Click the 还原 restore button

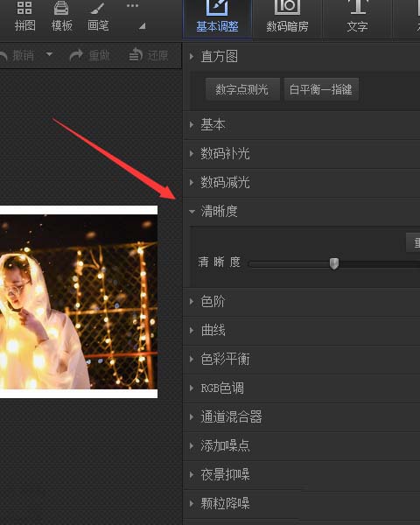coord(149,55)
